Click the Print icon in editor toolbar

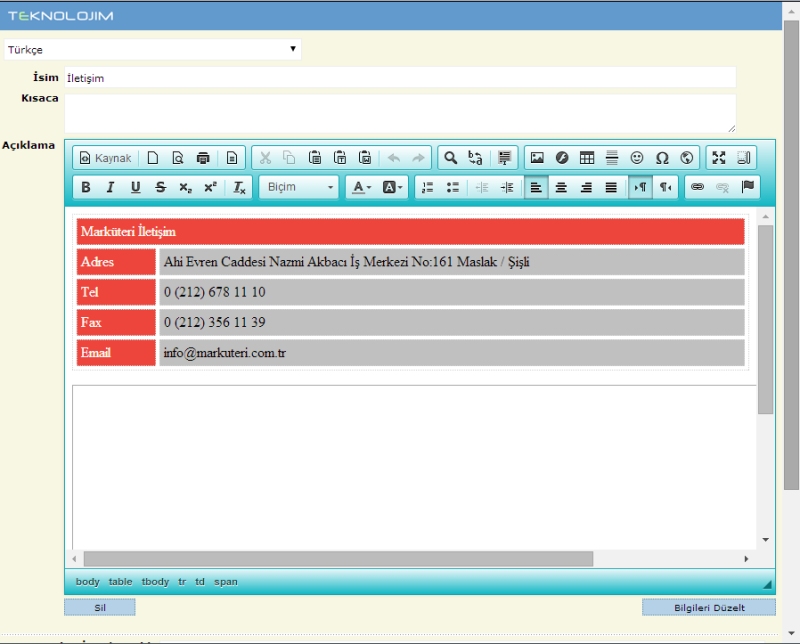tap(203, 158)
